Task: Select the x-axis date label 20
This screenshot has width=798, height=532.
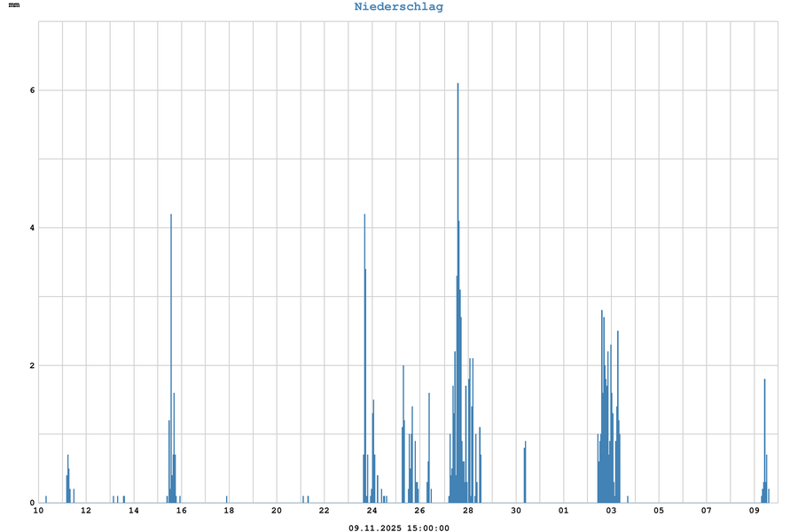Action: 277,511
